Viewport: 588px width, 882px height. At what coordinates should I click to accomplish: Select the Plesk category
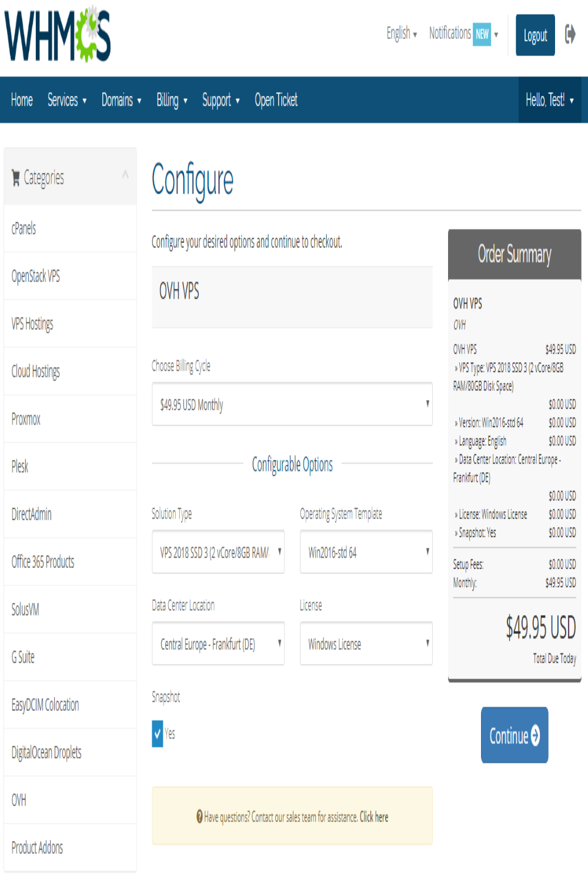click(70, 467)
